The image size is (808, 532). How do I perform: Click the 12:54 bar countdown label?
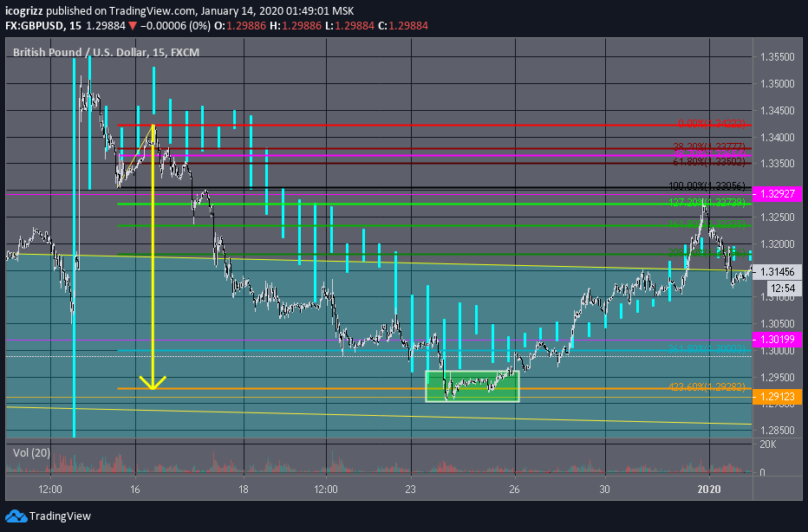point(783,289)
